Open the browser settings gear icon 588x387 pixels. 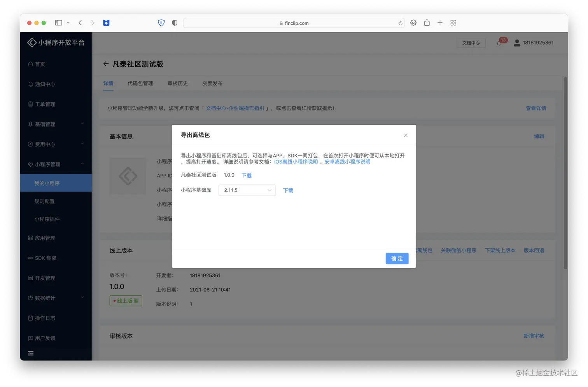click(x=413, y=23)
